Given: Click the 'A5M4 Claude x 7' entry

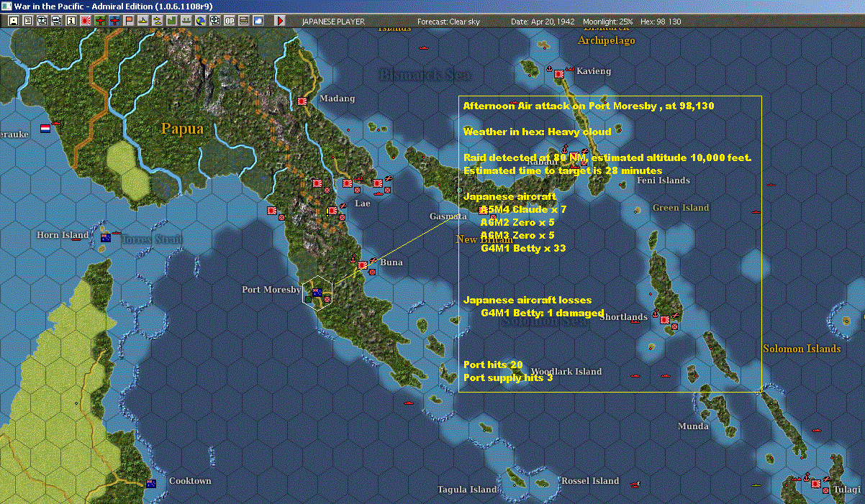Looking at the screenshot, I should [523, 209].
